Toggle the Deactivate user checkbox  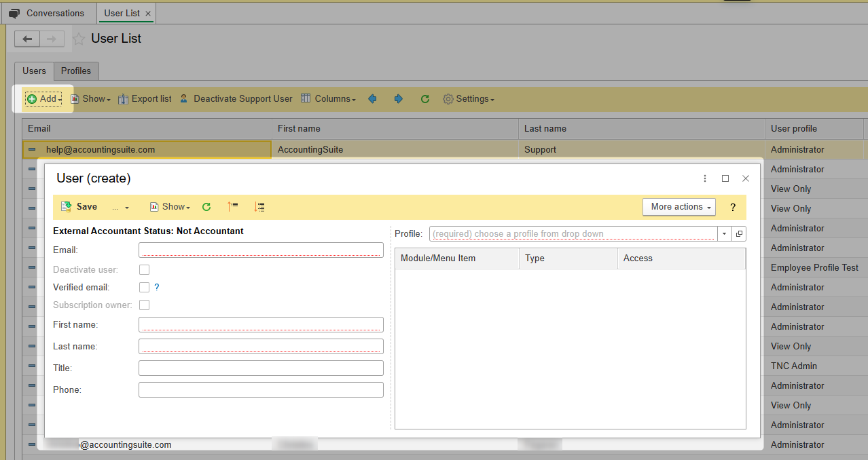[x=144, y=270]
